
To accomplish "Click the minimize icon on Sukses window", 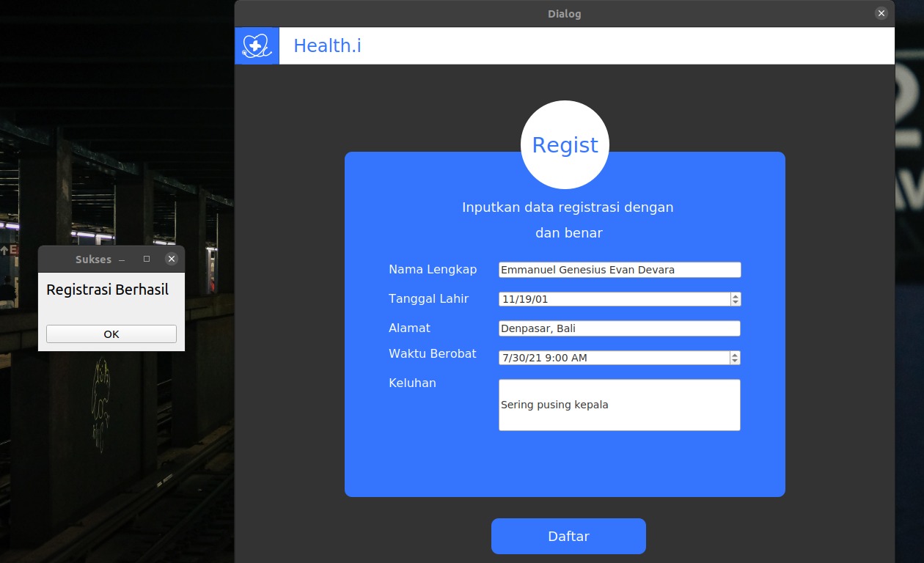I will [121, 259].
